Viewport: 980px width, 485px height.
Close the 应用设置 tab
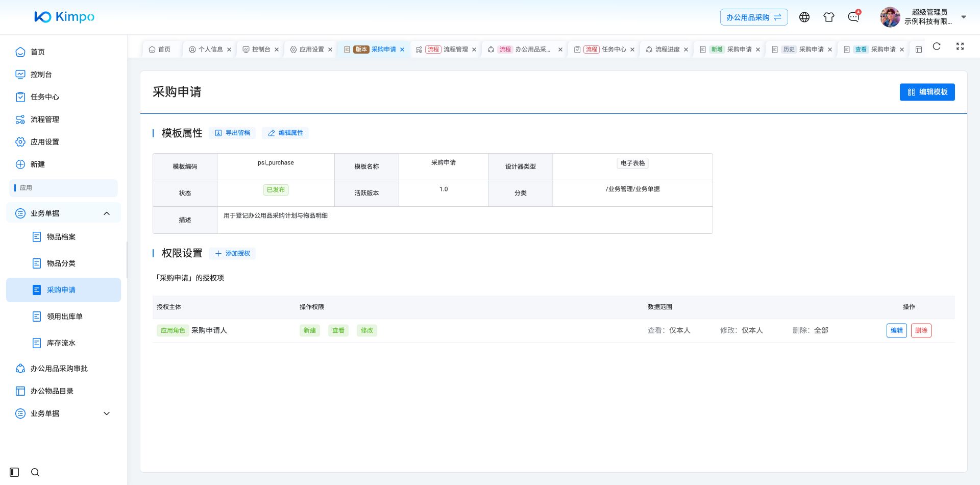[x=330, y=50]
